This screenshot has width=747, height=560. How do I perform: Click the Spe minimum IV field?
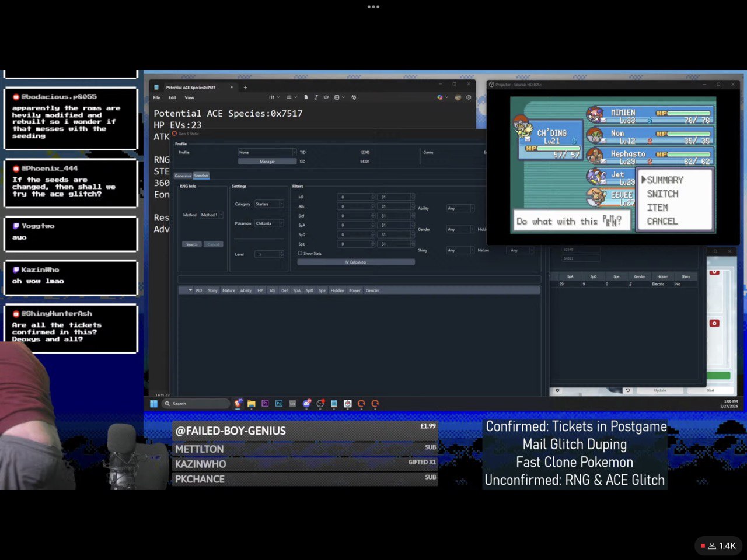(357, 244)
